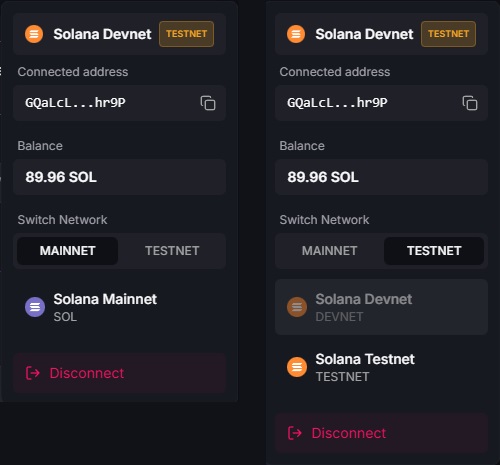
Task: Click Connected address label in right panel
Action: point(335,72)
